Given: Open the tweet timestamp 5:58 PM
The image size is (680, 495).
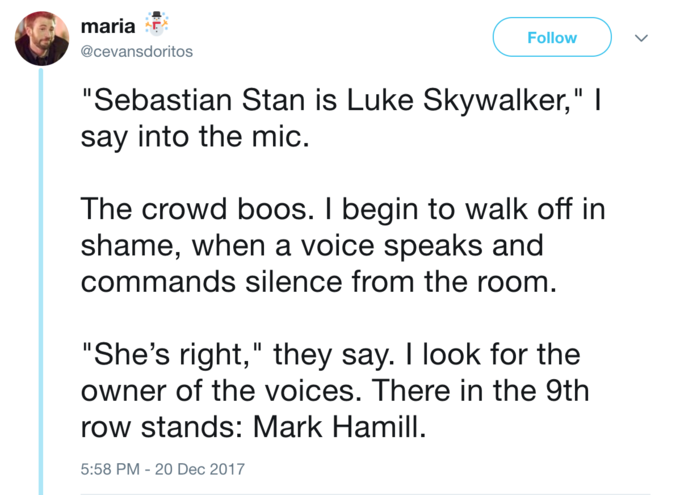Looking at the screenshot, I should (110, 469).
